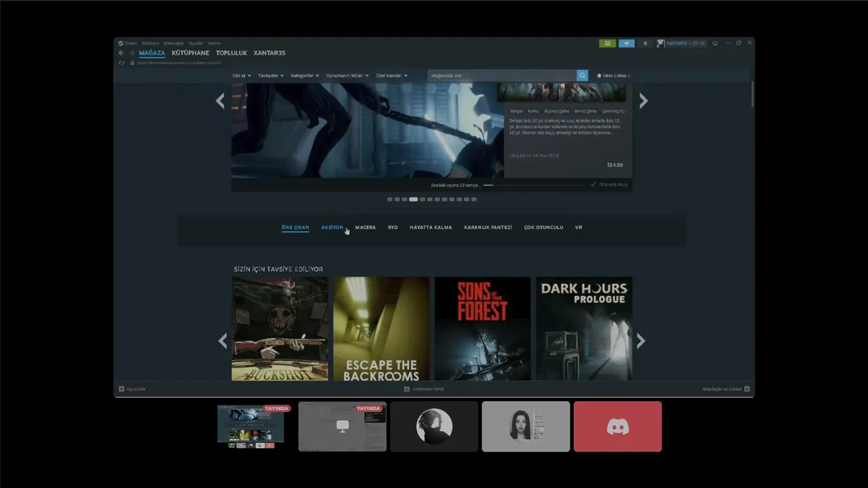Open the Arkadaşlar menu
This screenshot has height=488, width=868.
click(x=174, y=43)
